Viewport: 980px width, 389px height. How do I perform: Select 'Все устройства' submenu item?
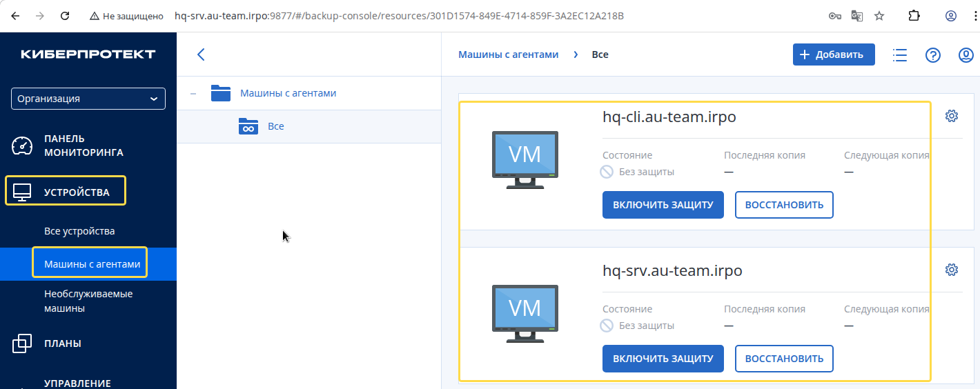(79, 231)
